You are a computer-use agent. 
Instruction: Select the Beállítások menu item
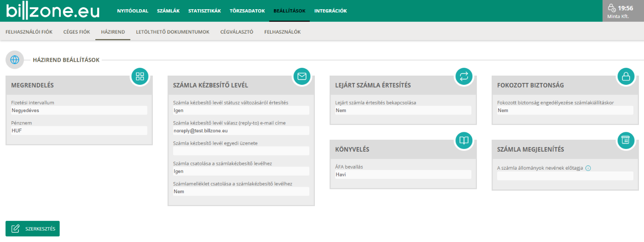(290, 11)
